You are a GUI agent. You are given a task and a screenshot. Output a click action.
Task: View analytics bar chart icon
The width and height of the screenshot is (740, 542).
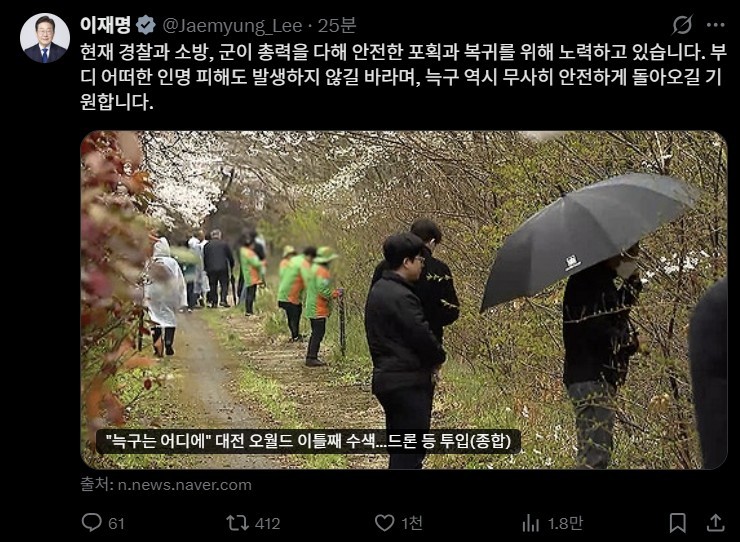[531, 523]
